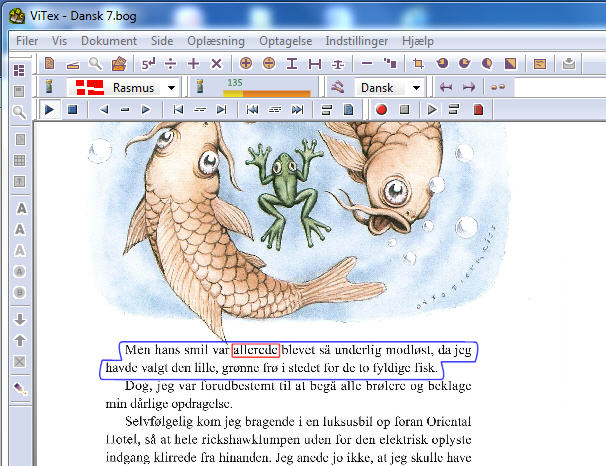Viewport: 606px width, 466px height.
Task: Click the purple horizontal line icon
Action: pos(367,63)
